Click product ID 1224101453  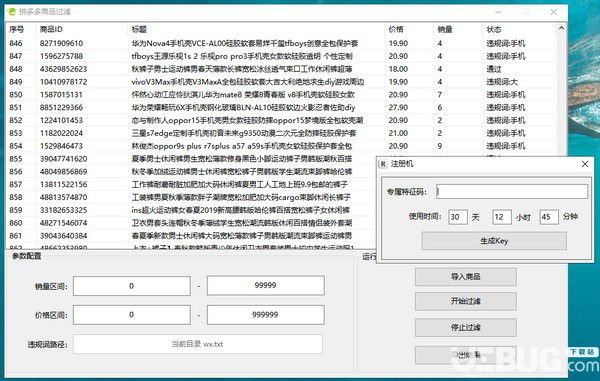point(61,120)
